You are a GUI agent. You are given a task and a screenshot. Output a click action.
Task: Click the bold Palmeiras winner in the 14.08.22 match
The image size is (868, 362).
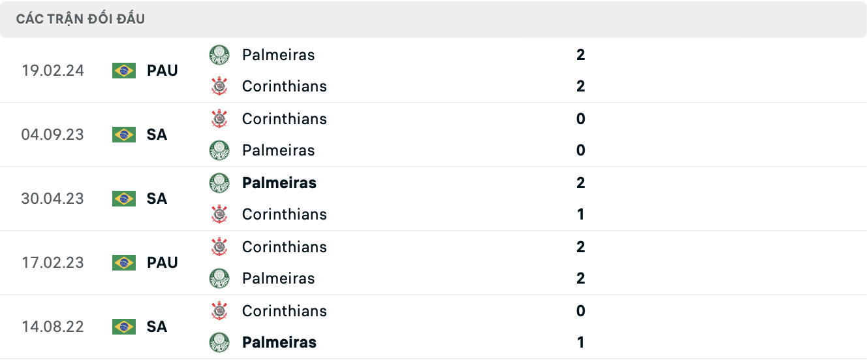pos(279,342)
